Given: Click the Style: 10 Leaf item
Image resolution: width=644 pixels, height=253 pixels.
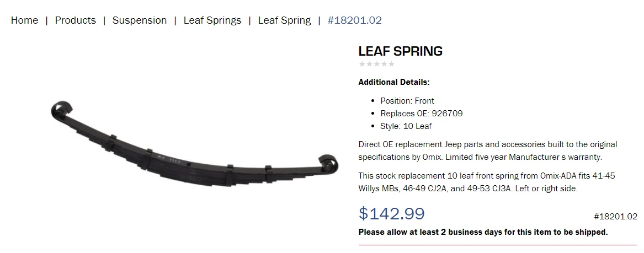Looking at the screenshot, I should 406,126.
